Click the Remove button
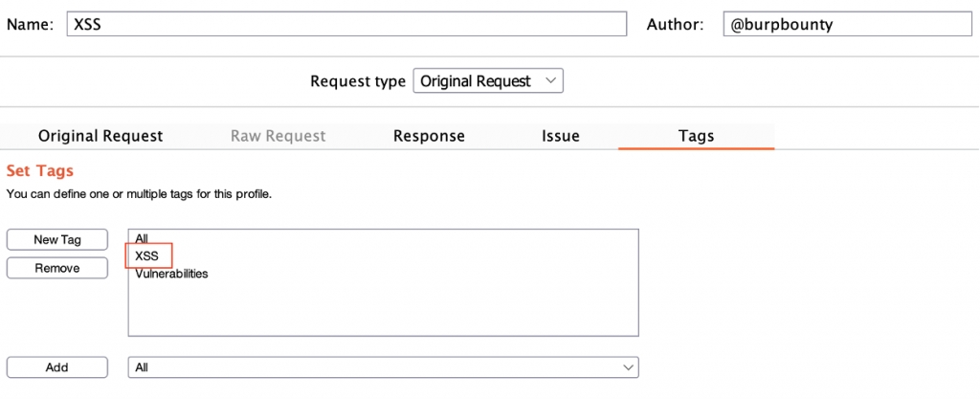Screen dimensions: 980x399 pos(57,268)
